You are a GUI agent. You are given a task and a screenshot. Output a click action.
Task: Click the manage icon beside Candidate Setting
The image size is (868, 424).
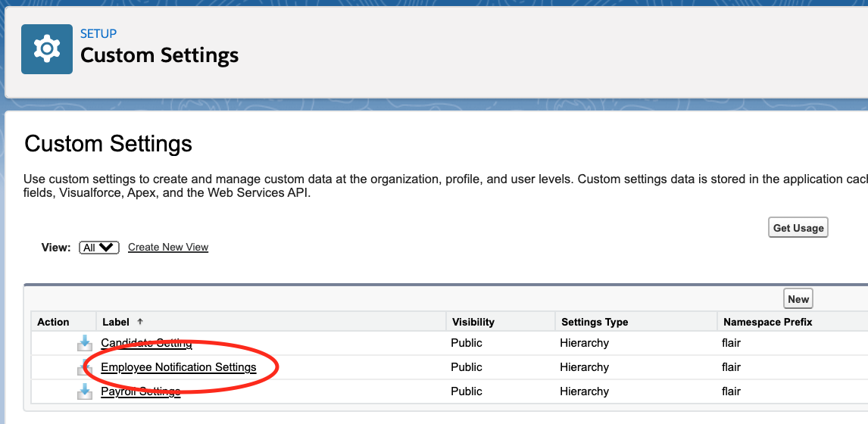(x=85, y=344)
